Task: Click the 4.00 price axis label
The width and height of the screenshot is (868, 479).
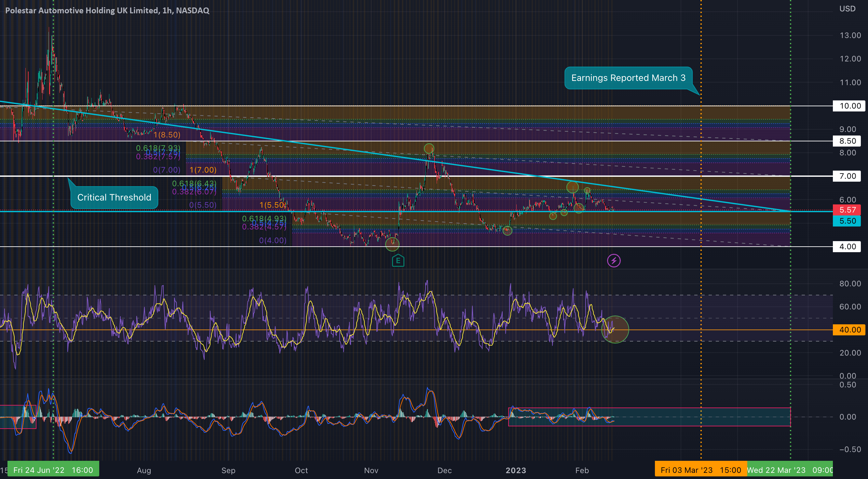Action: point(847,246)
